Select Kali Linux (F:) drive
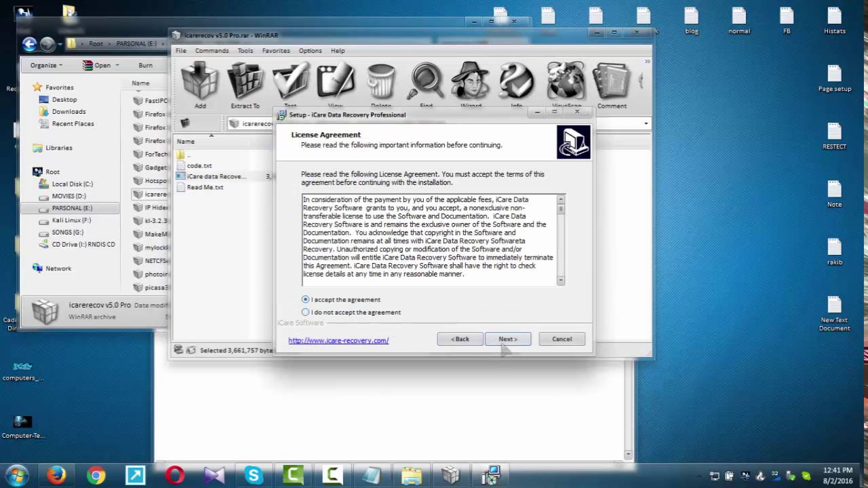Viewport: 868px width, 488px height. pos(71,220)
